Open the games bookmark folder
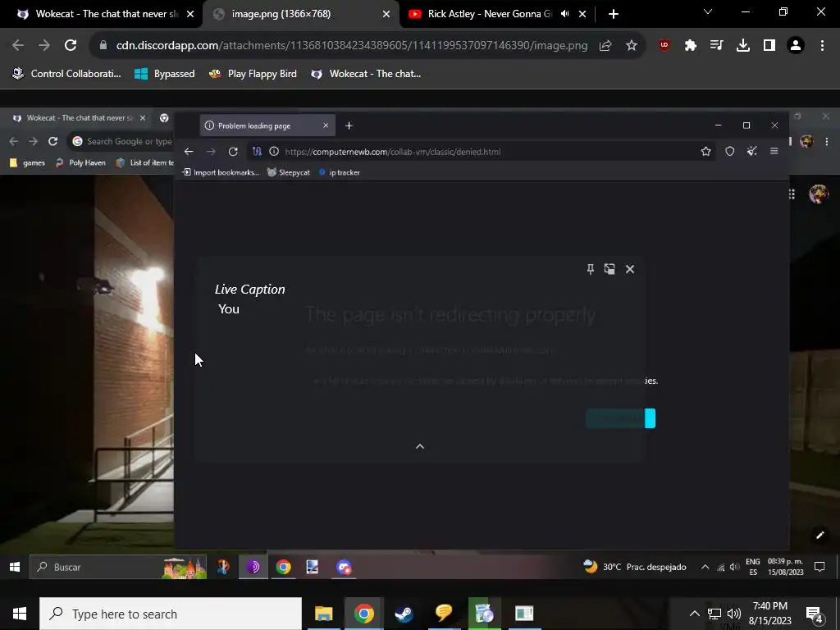 [28, 163]
